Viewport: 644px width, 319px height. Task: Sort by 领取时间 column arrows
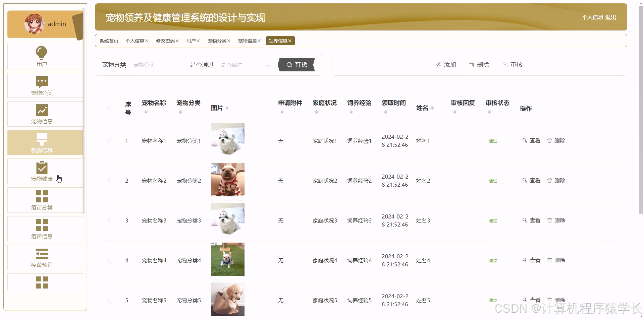coord(386,112)
